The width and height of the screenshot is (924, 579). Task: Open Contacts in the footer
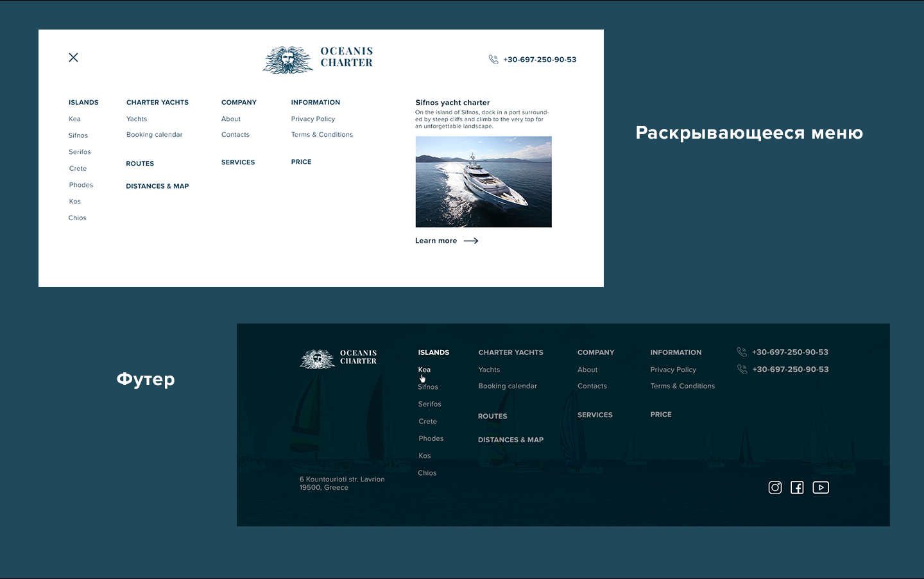pyautogui.click(x=592, y=386)
